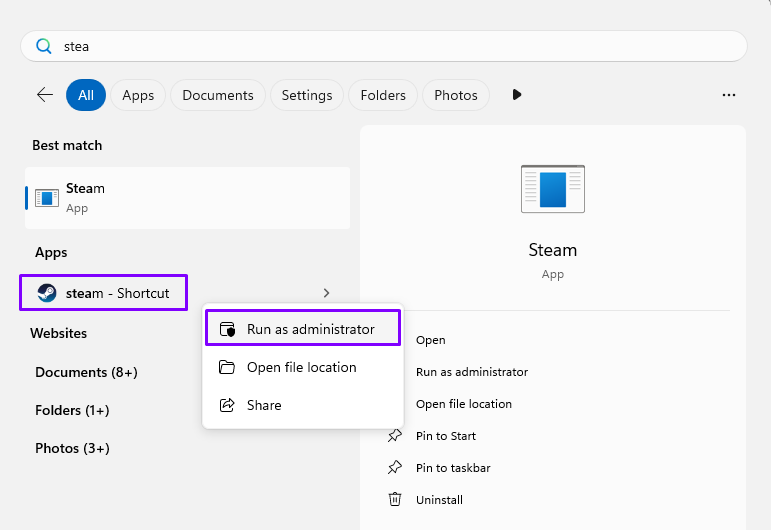
Task: Select the Documents filter tab
Action: 218,95
